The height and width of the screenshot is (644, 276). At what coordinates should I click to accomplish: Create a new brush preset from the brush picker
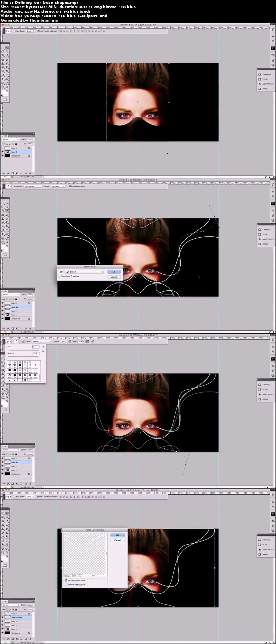(43, 351)
